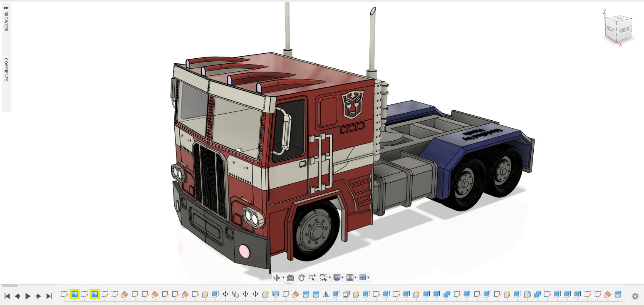Open the Orbit type dropdown arrow

[x=283, y=278]
